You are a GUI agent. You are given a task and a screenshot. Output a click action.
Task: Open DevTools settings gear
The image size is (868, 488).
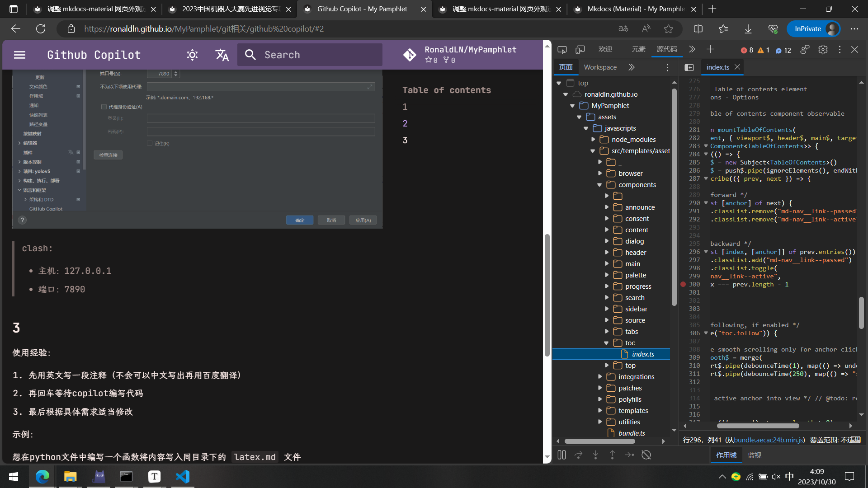tap(823, 50)
